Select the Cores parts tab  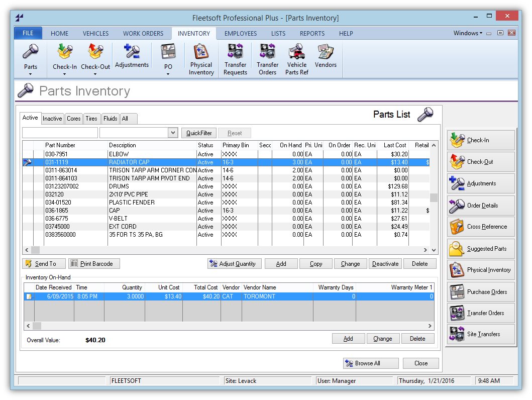[x=74, y=119]
